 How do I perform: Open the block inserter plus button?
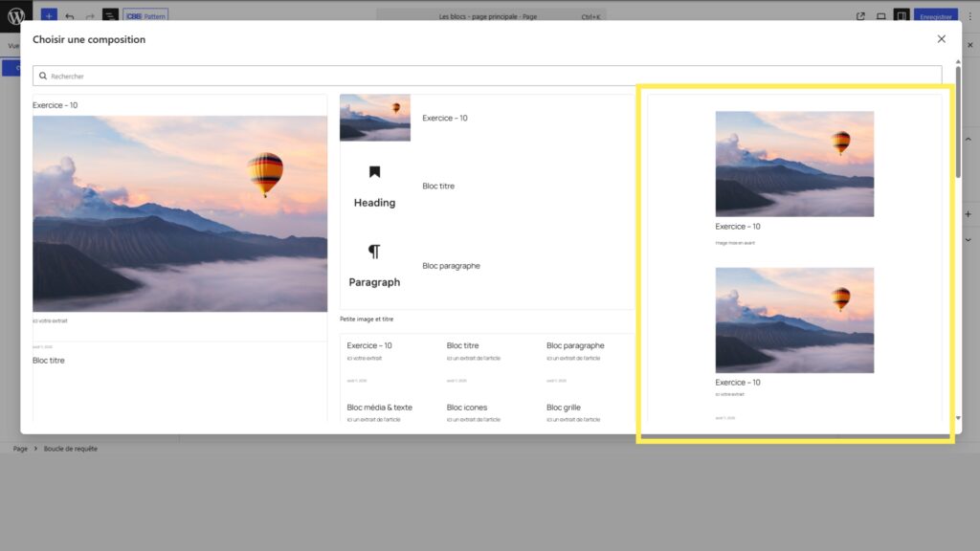[x=49, y=16]
